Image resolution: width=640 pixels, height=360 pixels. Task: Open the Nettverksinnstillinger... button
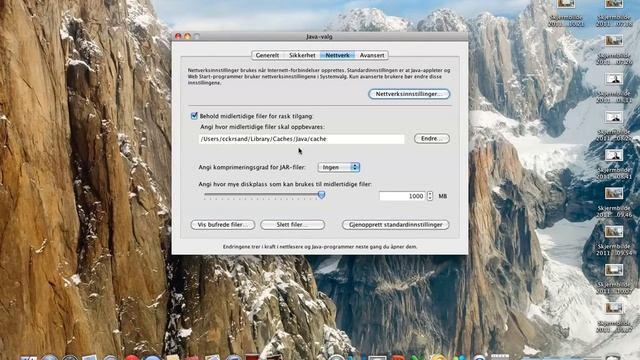(409, 94)
